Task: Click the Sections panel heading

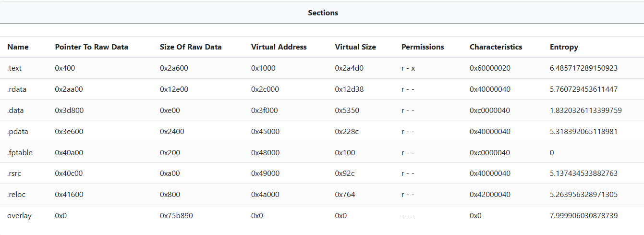Action: pos(323,13)
